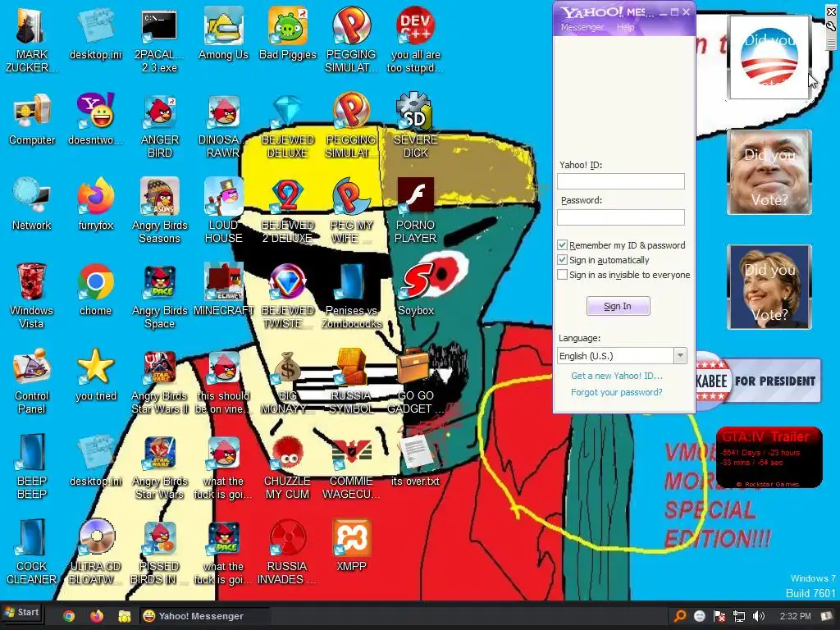Click the KABEE FOR PRESIDENT gadget
840x630 pixels.
759,381
